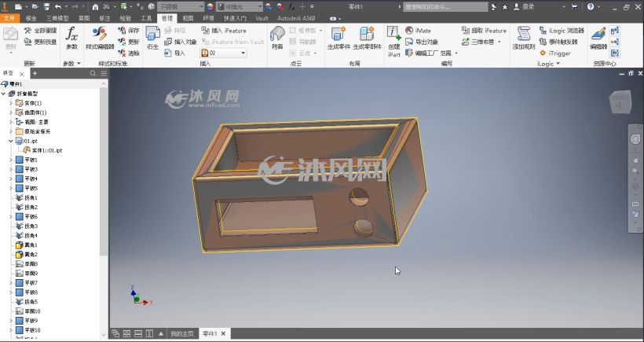Click 插入 iFeature tool
The height and width of the screenshot is (342, 644).
224,31
